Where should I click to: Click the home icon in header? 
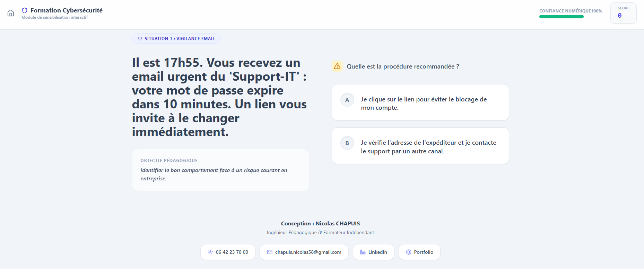point(11,13)
